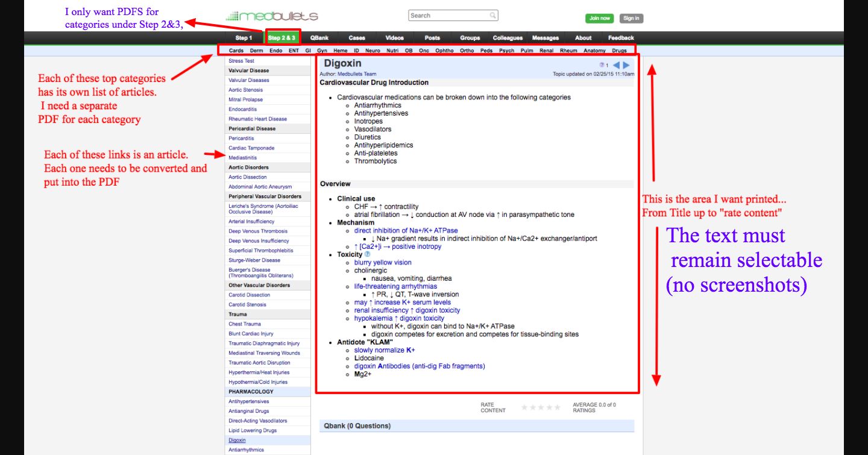Screen dimensions: 868x455
Task: Open the About menu item
Action: coord(583,38)
